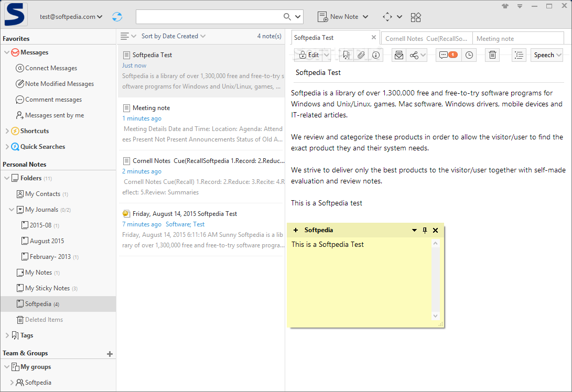Click the skin shirt icon in title bar
The image size is (572, 392).
pos(505,6)
